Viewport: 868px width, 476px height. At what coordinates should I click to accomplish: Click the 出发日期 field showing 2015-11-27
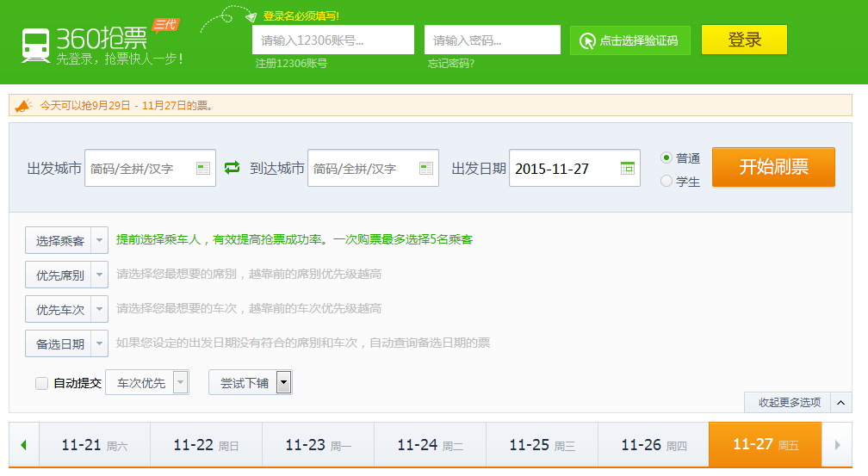[574, 168]
